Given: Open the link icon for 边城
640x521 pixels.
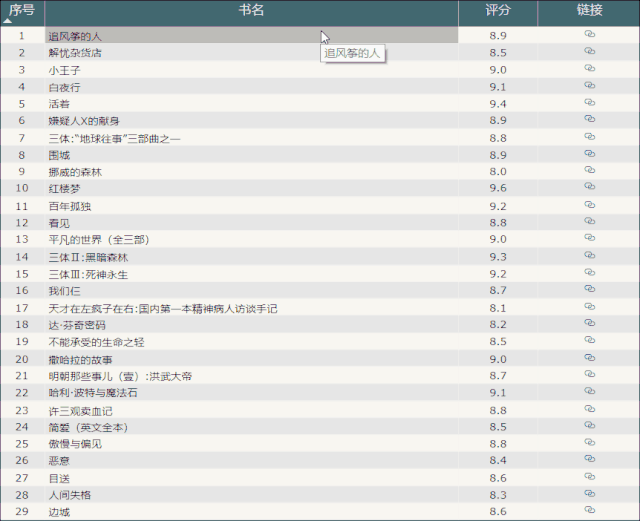Looking at the screenshot, I should tap(589, 510).
